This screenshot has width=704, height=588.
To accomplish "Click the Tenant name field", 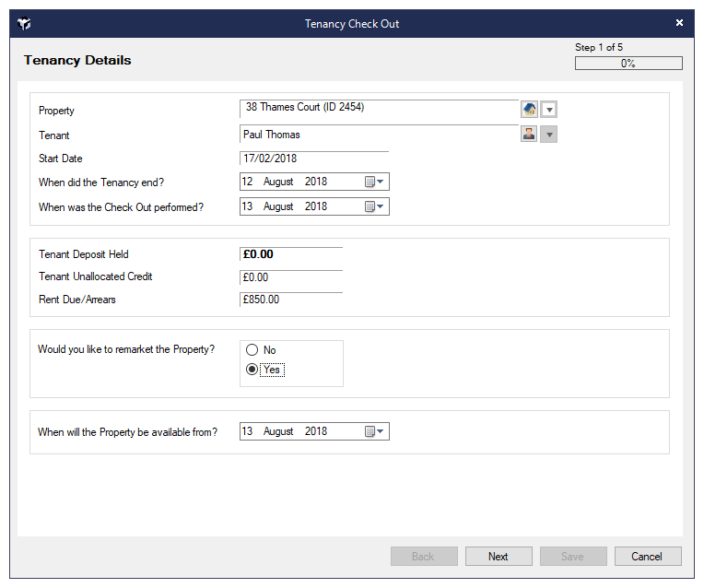I will click(x=378, y=135).
